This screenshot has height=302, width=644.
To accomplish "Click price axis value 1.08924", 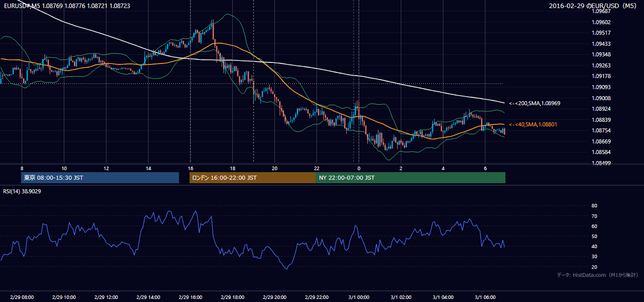I will 601,109.
